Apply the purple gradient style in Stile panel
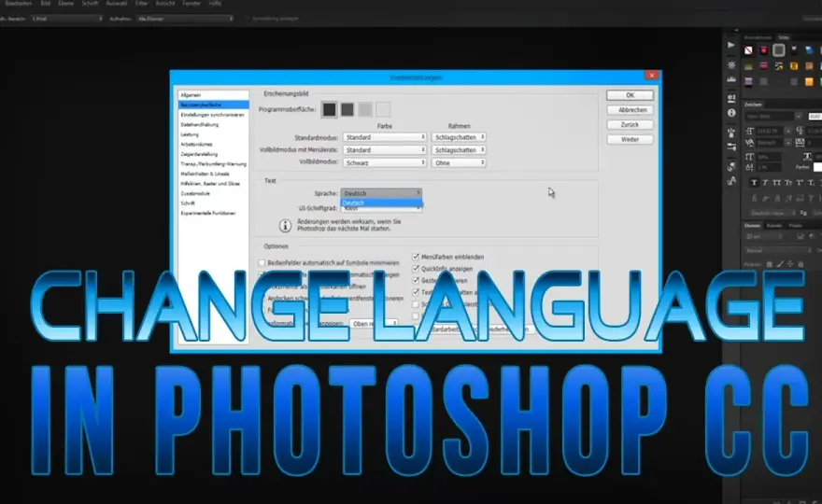 click(x=748, y=82)
